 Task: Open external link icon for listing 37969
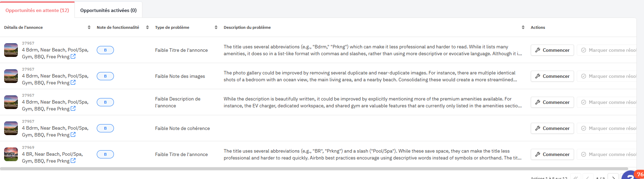coord(73,161)
